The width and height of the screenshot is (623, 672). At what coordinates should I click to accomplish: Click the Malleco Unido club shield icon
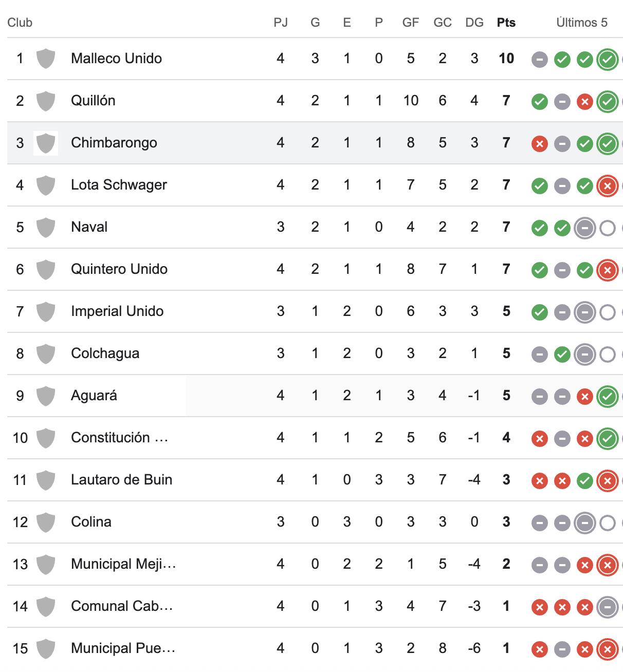(46, 59)
